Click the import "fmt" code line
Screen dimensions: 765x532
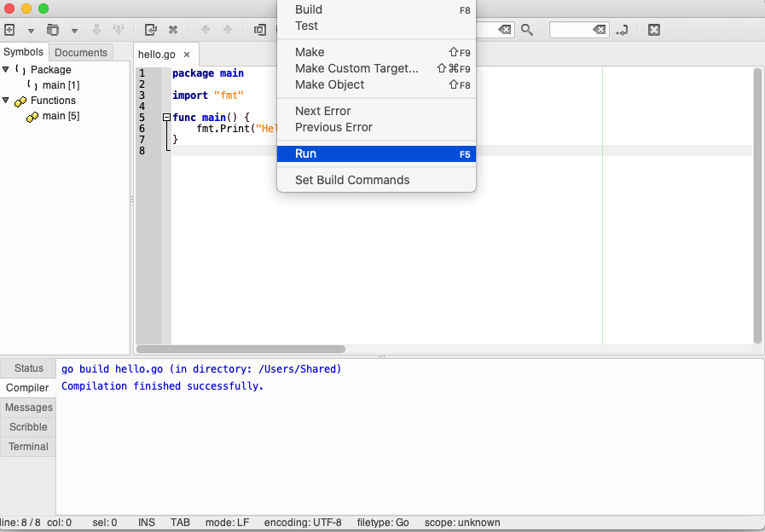(208, 95)
